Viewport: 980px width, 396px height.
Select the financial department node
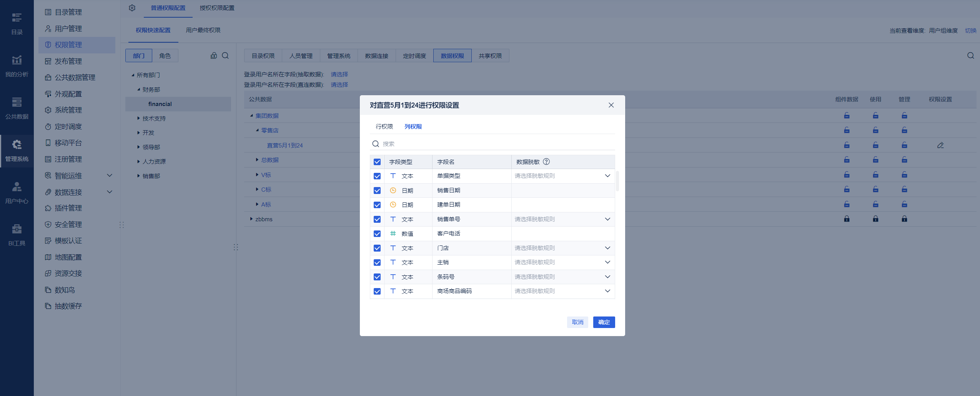point(178,104)
